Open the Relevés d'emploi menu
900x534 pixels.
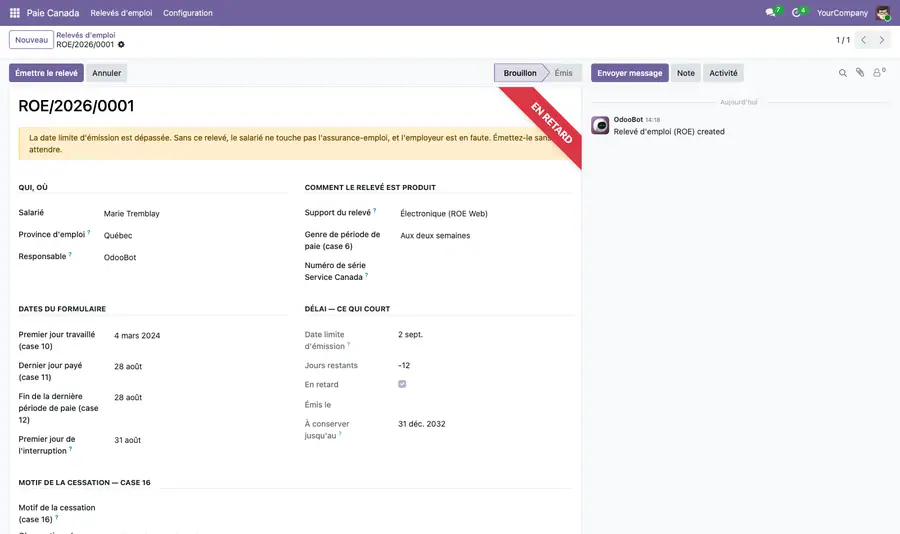coord(121,13)
